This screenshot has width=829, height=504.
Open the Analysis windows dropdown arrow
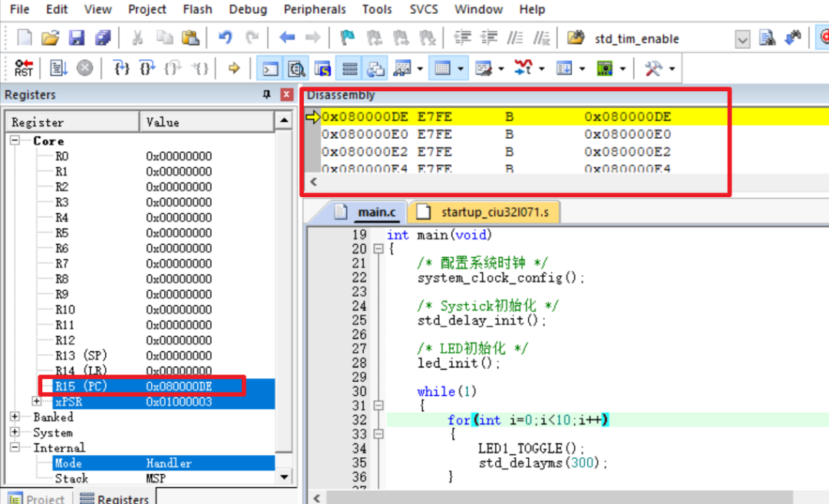(x=542, y=69)
